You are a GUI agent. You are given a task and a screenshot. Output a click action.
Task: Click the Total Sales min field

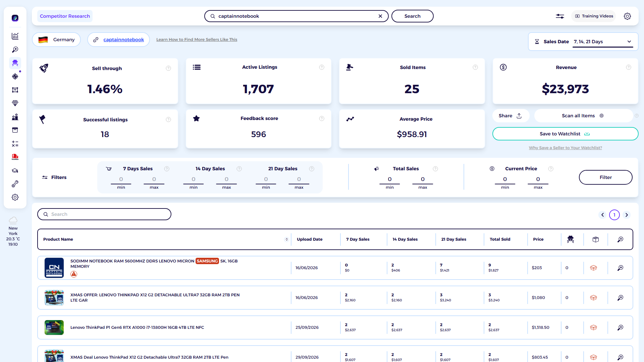pyautogui.click(x=390, y=179)
